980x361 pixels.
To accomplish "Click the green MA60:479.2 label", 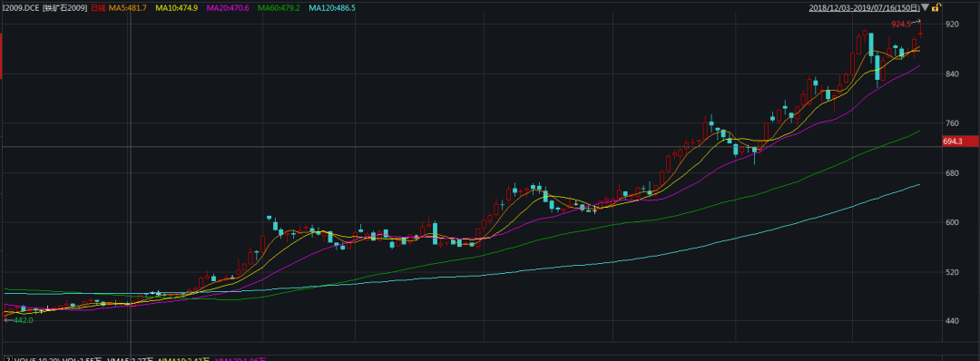I will coord(279,7).
